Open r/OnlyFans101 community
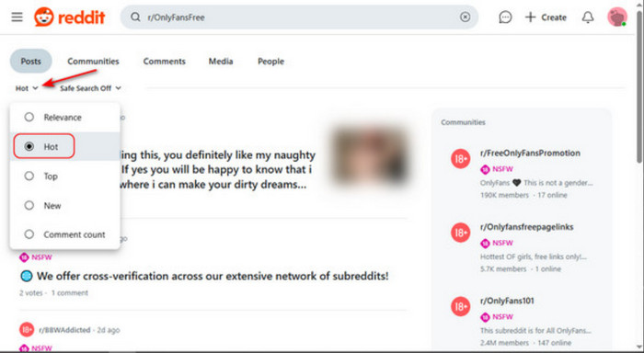The image size is (644, 353). click(x=507, y=301)
